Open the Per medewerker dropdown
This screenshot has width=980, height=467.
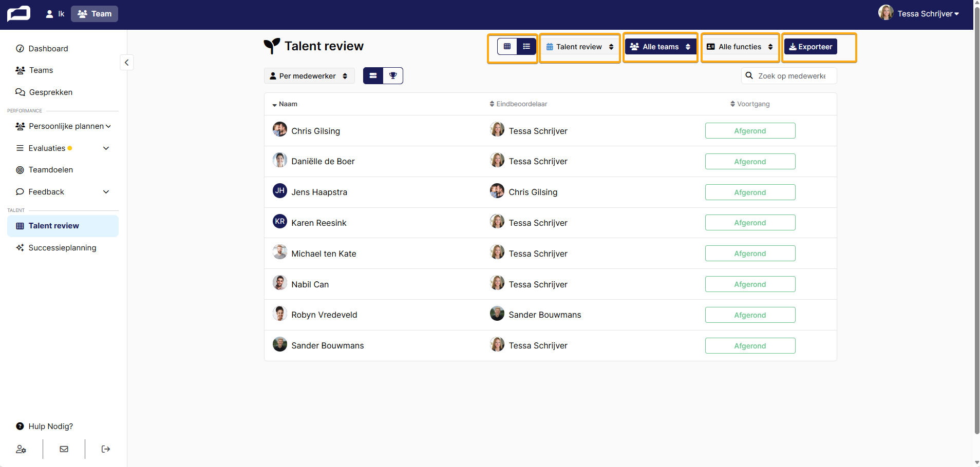[x=309, y=76]
